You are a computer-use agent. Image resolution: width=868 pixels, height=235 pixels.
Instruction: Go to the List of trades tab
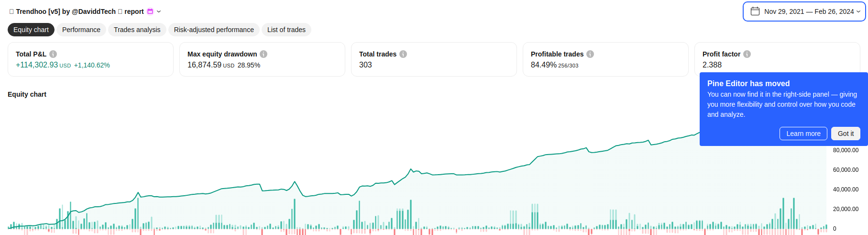286,30
